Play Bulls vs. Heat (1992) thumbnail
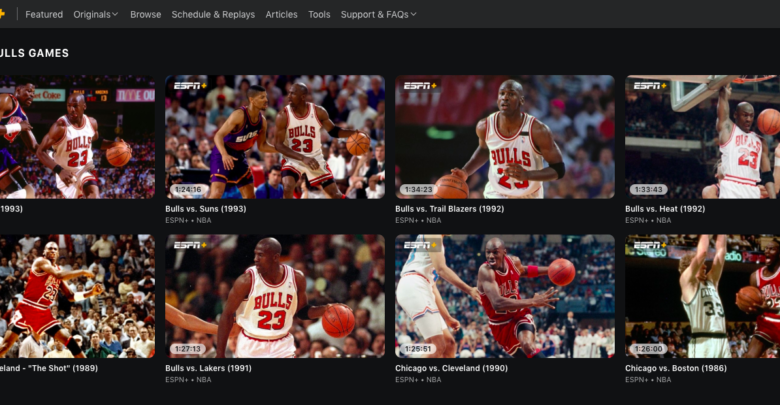This screenshot has width=780, height=405. tap(702, 137)
